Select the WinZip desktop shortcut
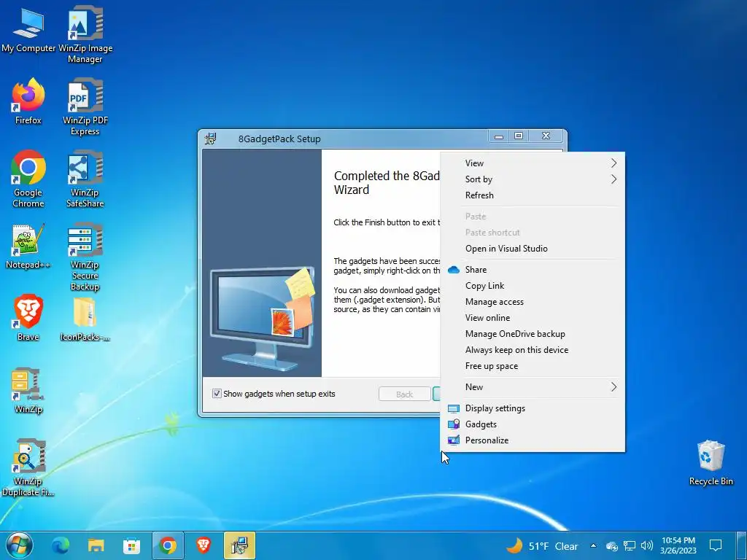 pos(28,391)
